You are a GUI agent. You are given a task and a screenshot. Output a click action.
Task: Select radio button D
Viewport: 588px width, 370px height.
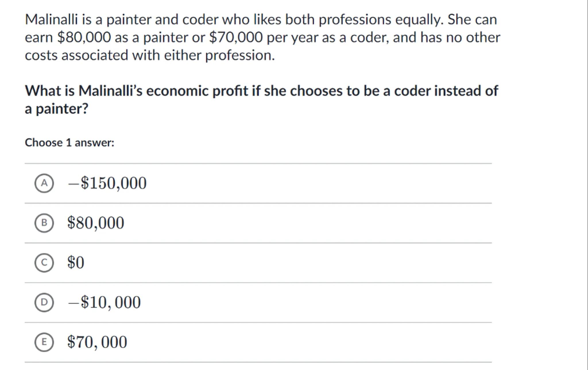[44, 302]
